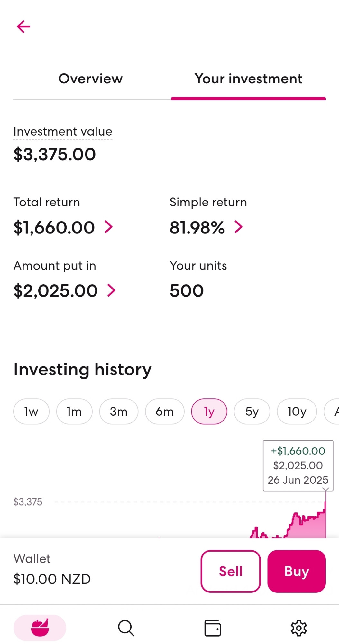This screenshot has width=339, height=644.
Task: Select the 3m history range
Action: pos(119,412)
